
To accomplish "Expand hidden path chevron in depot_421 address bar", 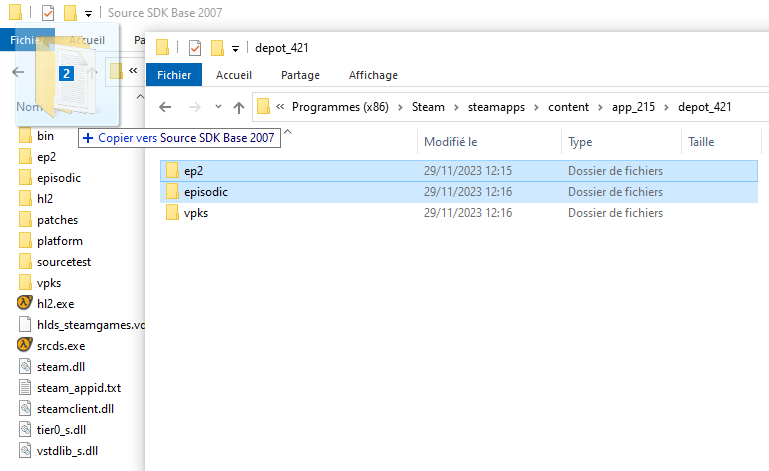I will 281,107.
